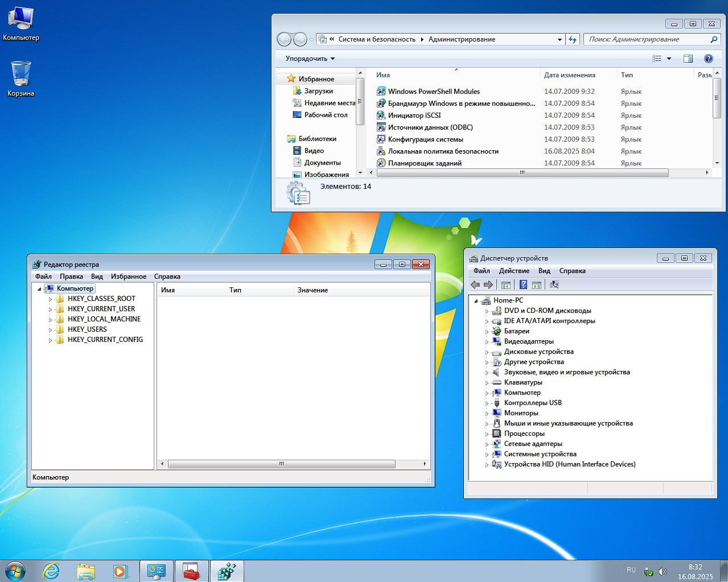Click show/hide console tree icon
Viewport: 728px width, 582px height.
tap(506, 285)
